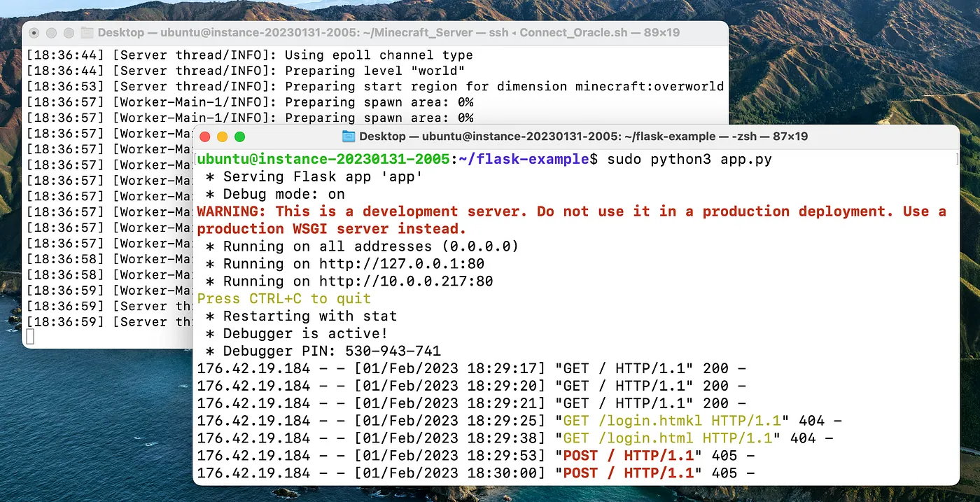This screenshot has width=980, height=502.
Task: Click folder proxy icon in flask-example title bar
Action: (349, 137)
